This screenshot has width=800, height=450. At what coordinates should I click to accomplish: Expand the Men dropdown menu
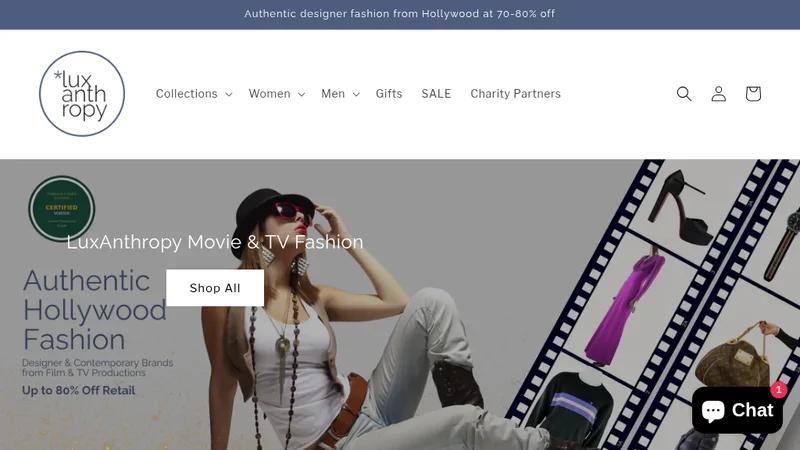pos(340,94)
